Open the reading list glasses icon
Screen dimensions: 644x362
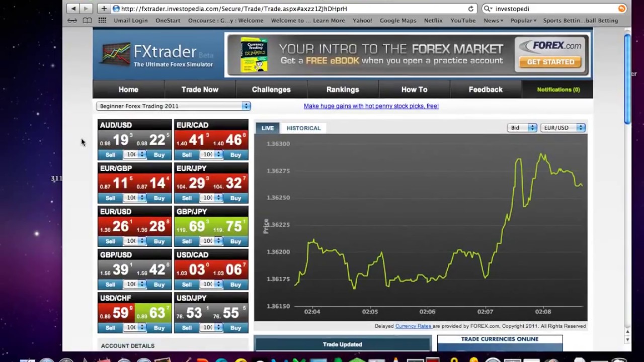click(72, 21)
